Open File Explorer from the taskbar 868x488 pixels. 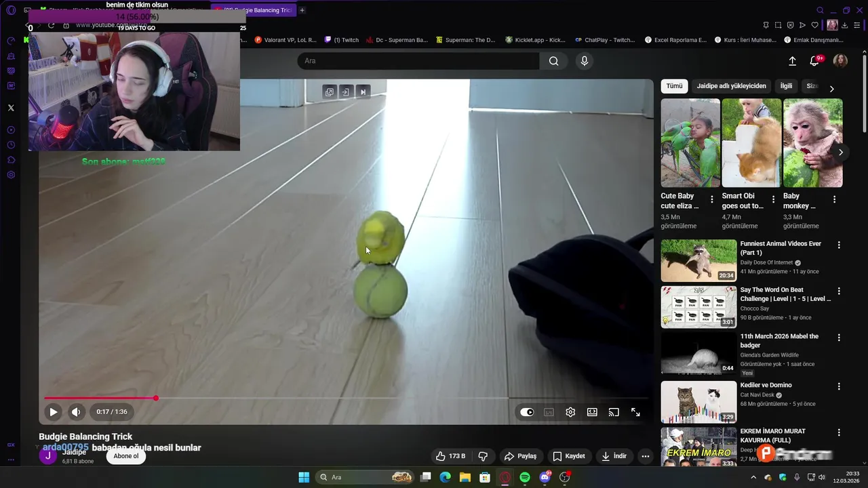click(x=465, y=477)
